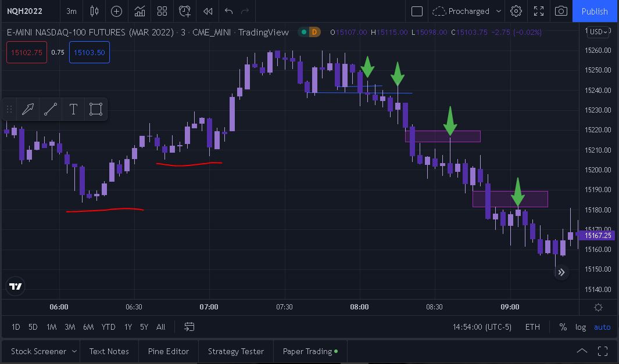619x364 pixels.
Task: Toggle log scale mode
Action: pos(580,327)
